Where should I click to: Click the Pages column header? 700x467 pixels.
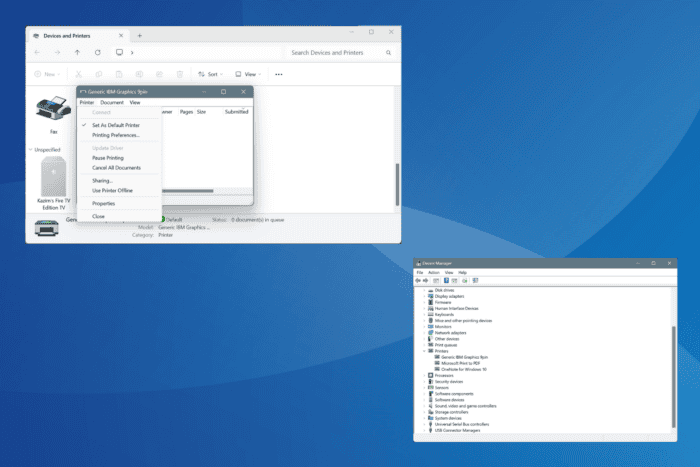click(186, 112)
